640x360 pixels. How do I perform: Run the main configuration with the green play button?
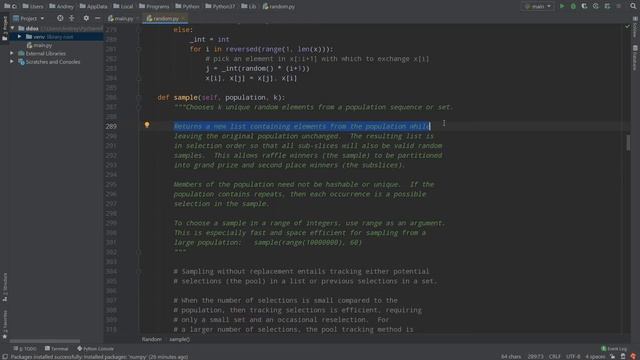(x=562, y=7)
